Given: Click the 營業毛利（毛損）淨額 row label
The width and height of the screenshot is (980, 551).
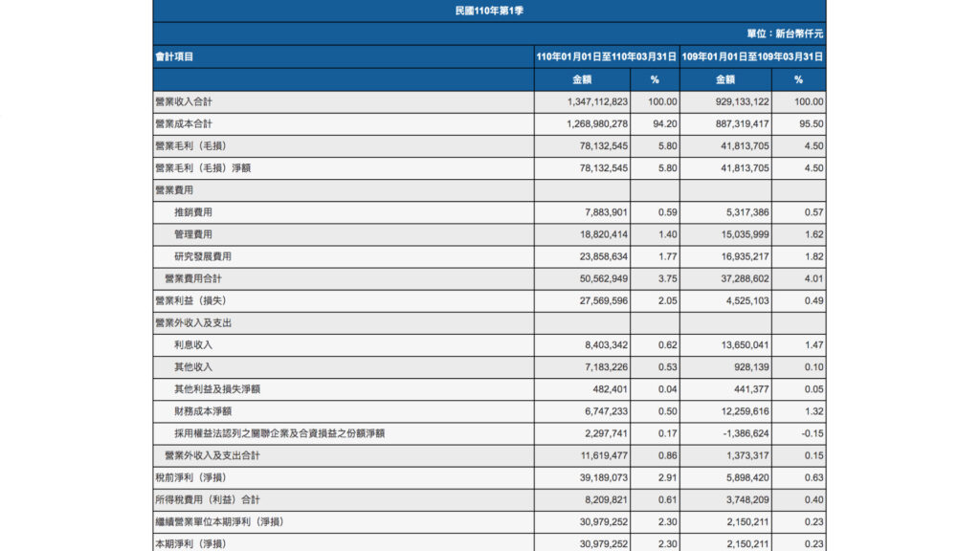Looking at the screenshot, I should (x=203, y=168).
